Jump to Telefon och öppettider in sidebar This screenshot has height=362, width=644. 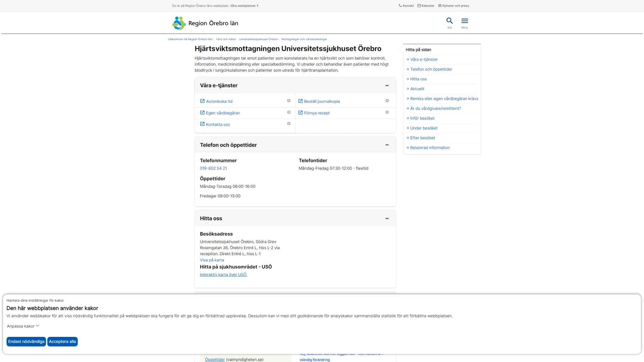point(431,69)
